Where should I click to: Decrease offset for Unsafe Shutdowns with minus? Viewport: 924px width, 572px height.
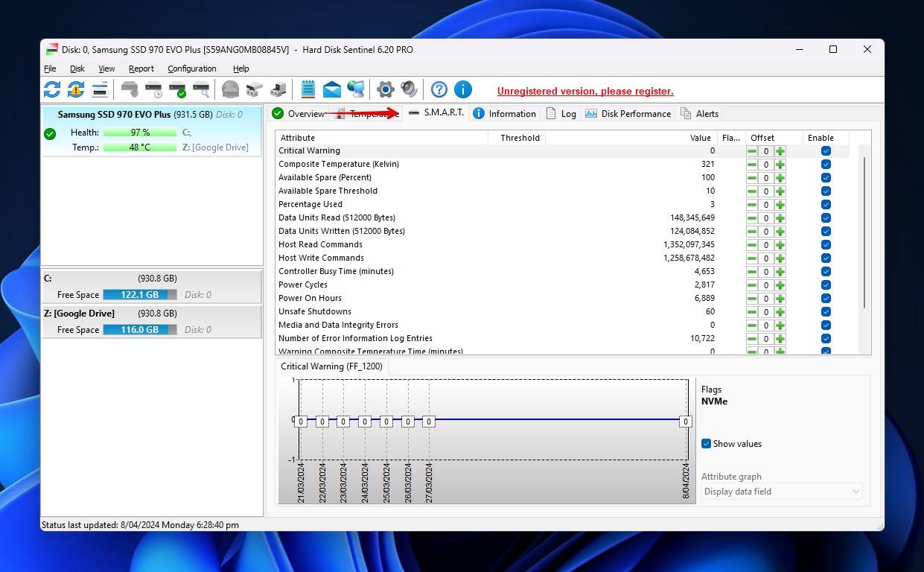tap(752, 312)
